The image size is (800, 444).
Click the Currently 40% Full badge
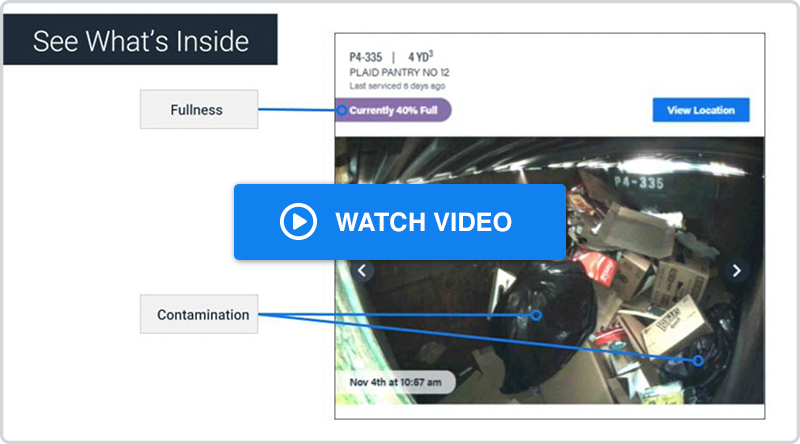coord(396,110)
